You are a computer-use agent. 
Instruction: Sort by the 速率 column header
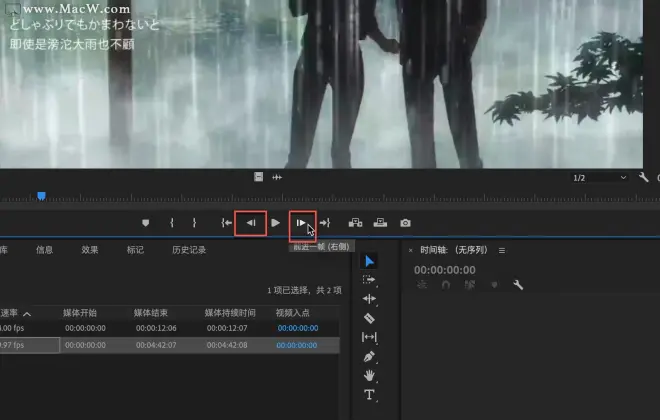pyautogui.click(x=9, y=313)
